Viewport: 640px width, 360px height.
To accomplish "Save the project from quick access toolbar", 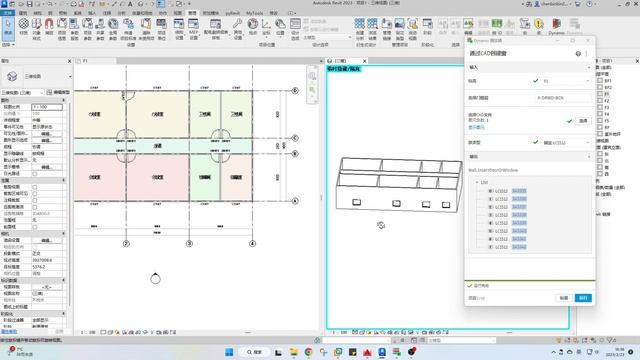I will (29, 4).
